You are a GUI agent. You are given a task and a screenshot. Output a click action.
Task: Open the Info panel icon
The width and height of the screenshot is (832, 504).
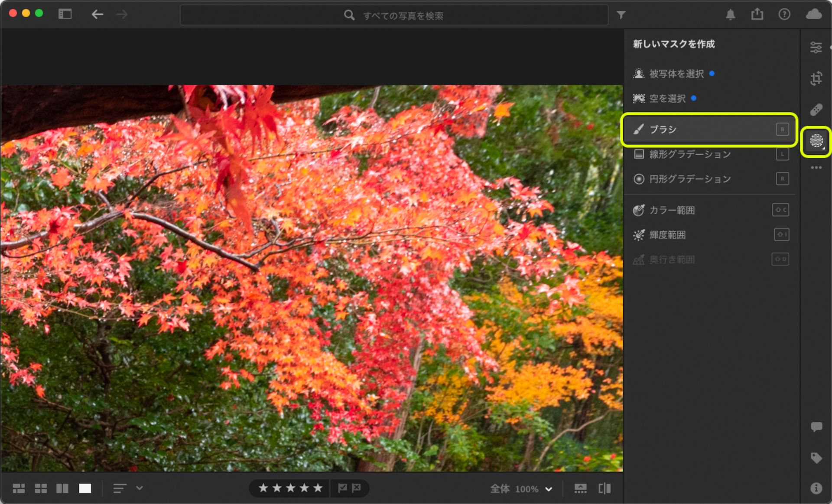(816, 488)
